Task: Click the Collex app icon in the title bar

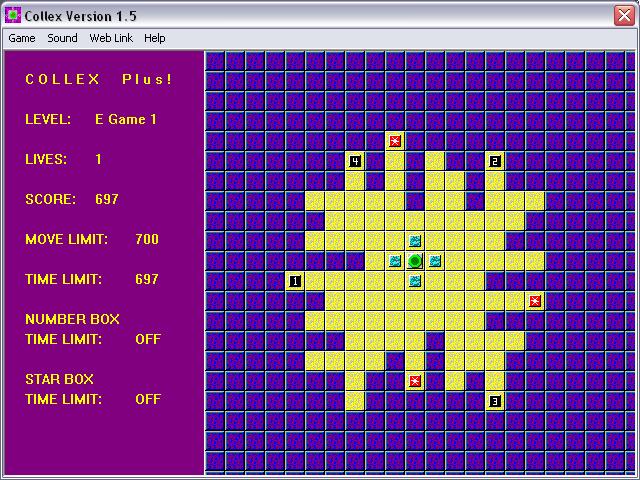Action: pos(13,16)
